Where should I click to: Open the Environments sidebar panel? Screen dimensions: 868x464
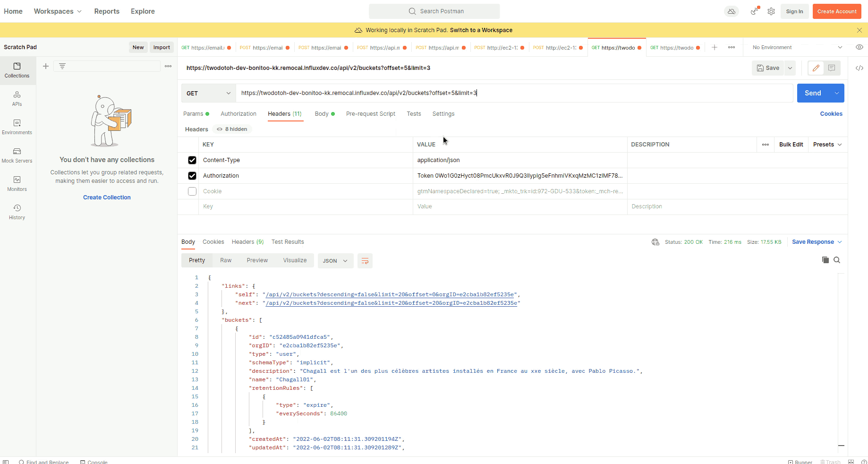(17, 127)
